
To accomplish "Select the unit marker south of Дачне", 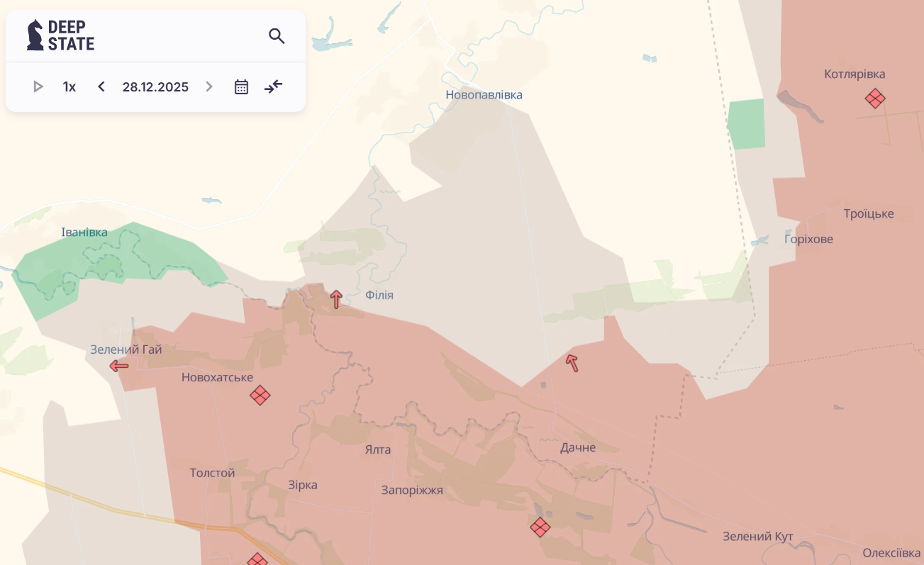I will pos(540,527).
